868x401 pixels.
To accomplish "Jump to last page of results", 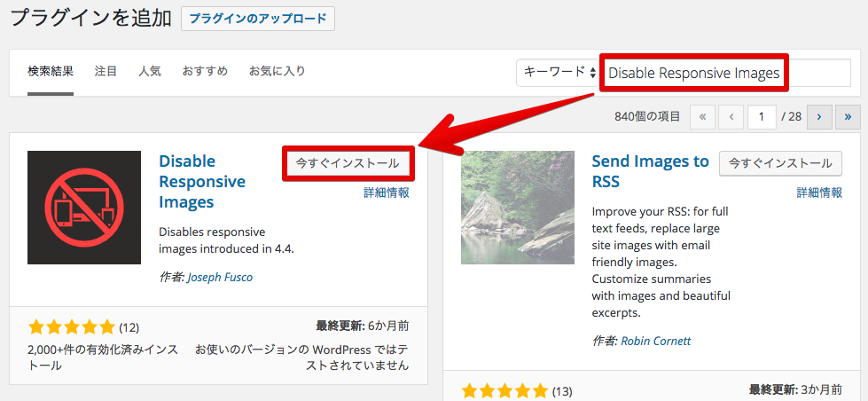I will (848, 116).
